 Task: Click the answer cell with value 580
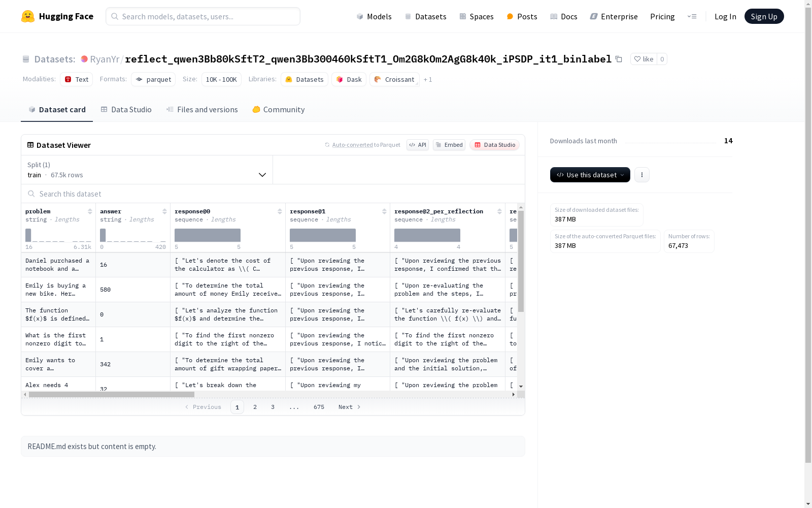click(x=133, y=290)
